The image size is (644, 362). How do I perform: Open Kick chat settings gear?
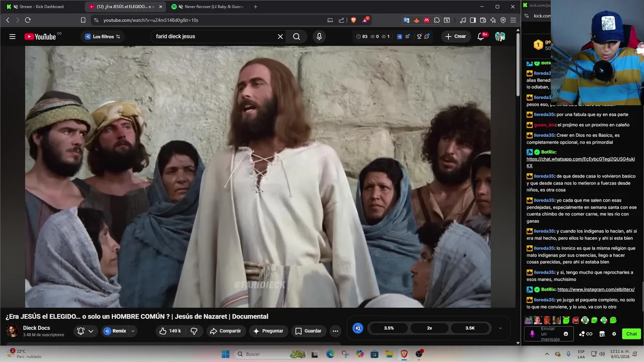point(614,334)
